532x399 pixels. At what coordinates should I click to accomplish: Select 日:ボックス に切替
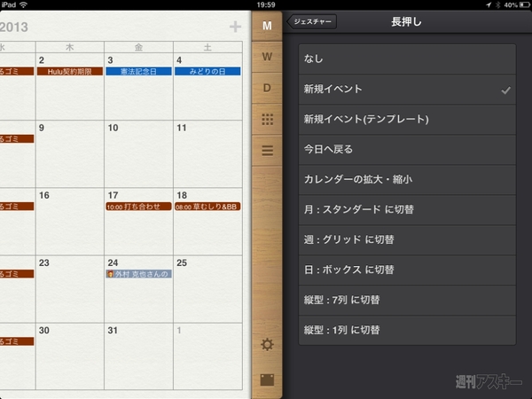(407, 270)
